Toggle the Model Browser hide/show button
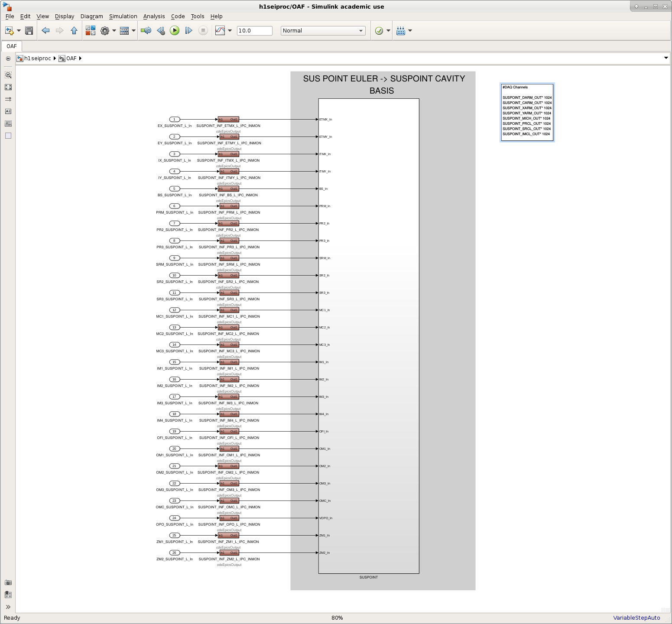The width and height of the screenshot is (672, 624). 8,58
